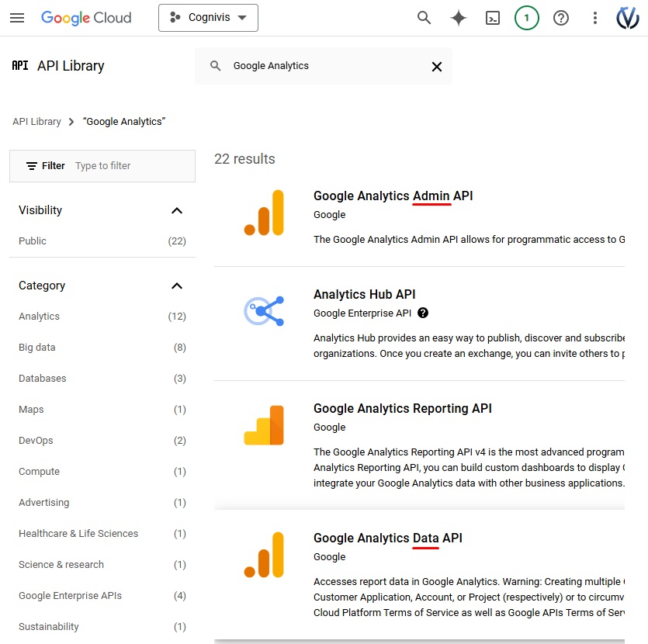The height and width of the screenshot is (644, 648).
Task: Click the user account avatar
Action: (x=627, y=18)
